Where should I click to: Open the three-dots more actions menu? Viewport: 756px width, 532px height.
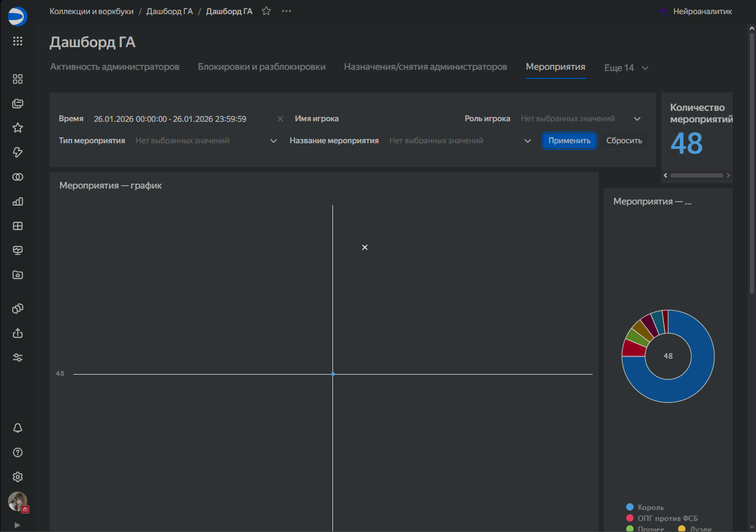(x=286, y=11)
